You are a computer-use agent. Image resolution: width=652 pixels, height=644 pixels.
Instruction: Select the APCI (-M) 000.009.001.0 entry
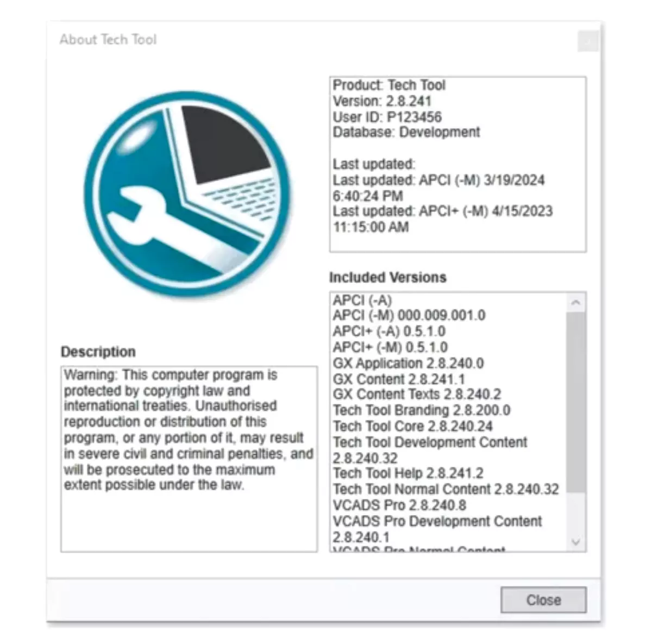(409, 316)
